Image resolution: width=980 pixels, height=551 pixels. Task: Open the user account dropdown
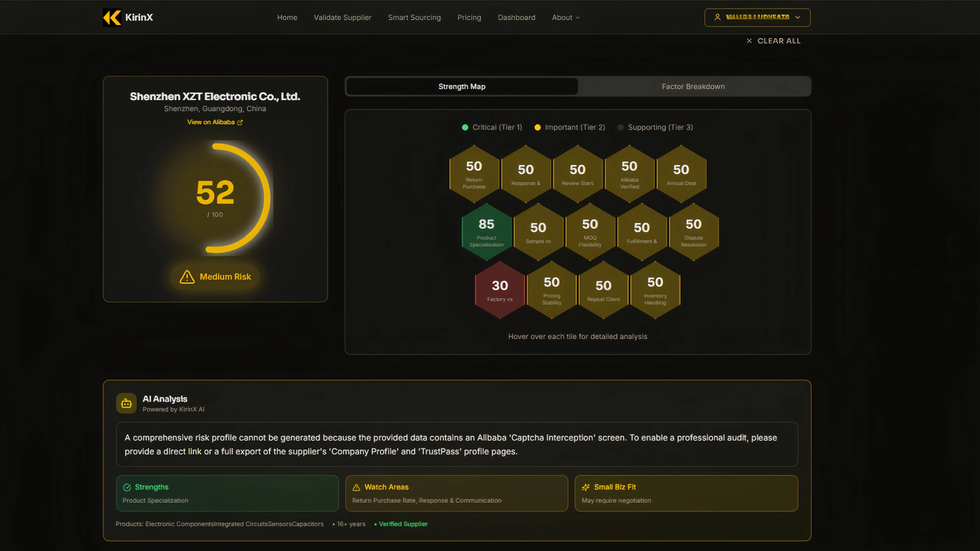pyautogui.click(x=757, y=17)
